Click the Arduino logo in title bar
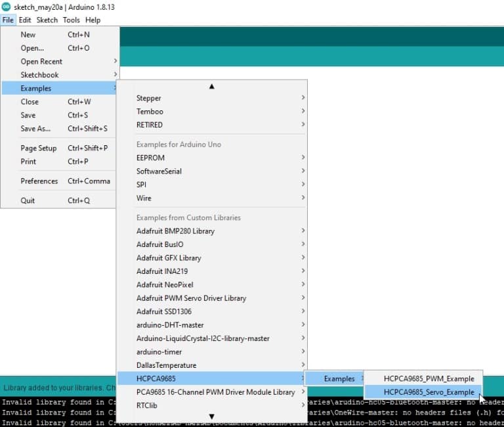The height and width of the screenshot is (427, 504). [x=7, y=7]
